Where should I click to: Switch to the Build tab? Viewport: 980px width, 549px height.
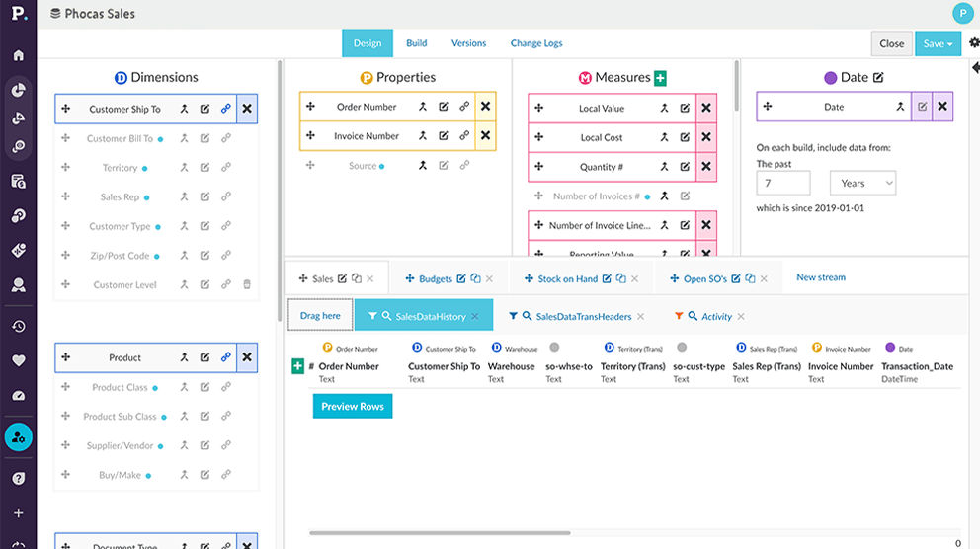pyautogui.click(x=416, y=43)
